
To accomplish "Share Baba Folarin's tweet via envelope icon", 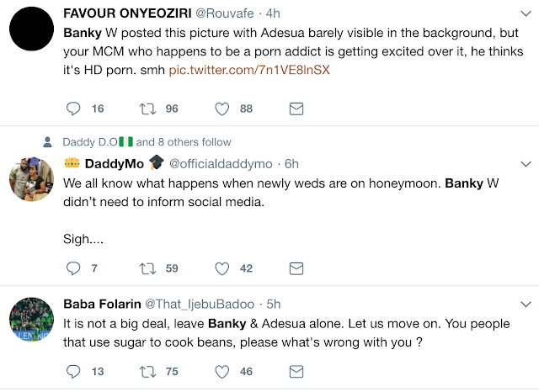I will pos(296,371).
